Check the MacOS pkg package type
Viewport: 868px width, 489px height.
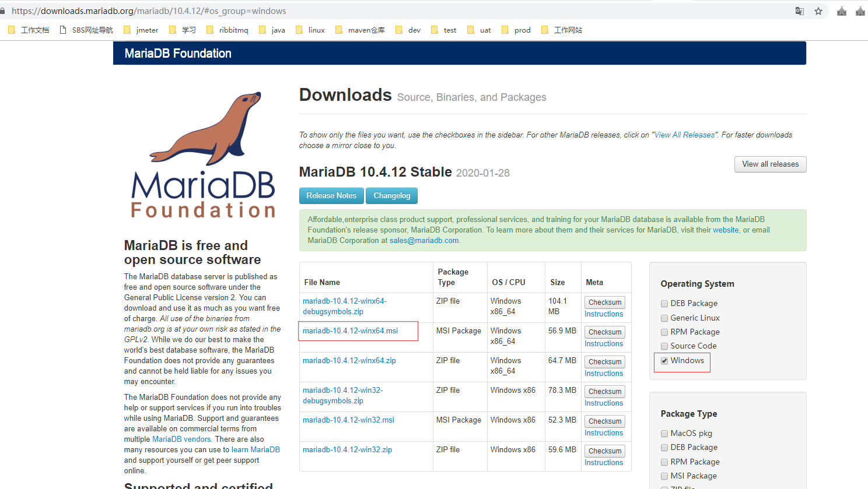(664, 433)
